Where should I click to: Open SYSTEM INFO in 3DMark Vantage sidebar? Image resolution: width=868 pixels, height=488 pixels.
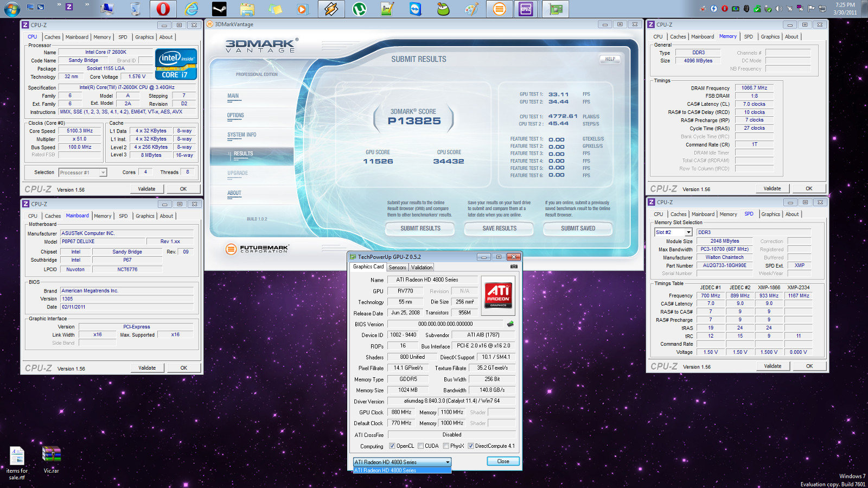click(x=242, y=135)
